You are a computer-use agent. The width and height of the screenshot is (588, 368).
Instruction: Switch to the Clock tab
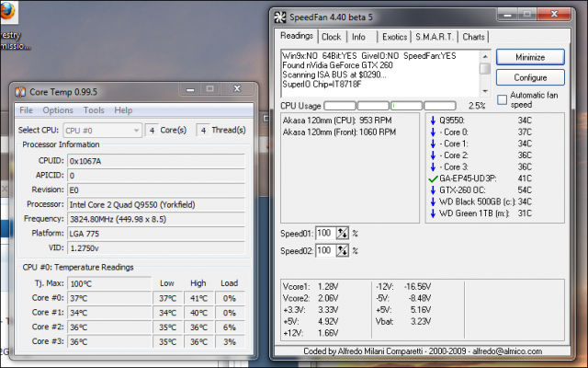331,37
